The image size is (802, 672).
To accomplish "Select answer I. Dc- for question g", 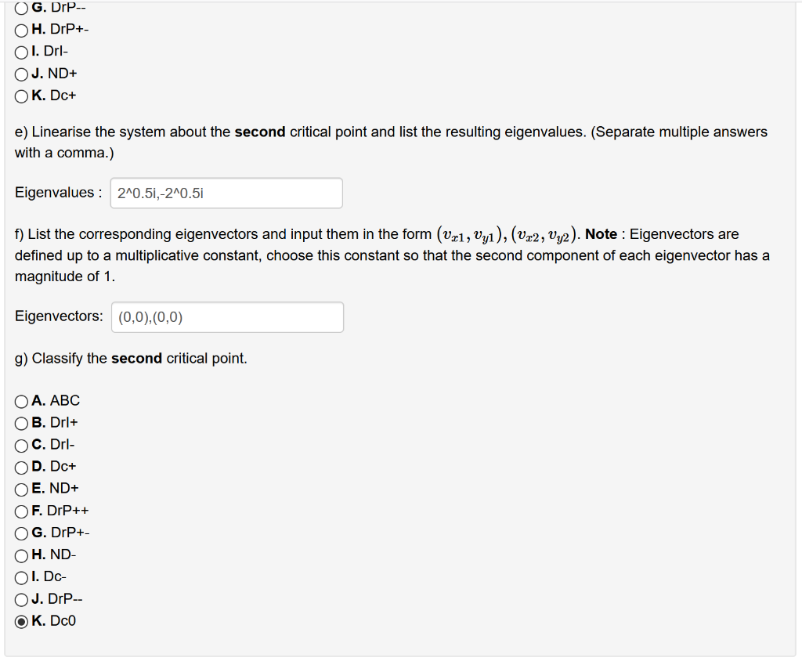I will click(x=20, y=576).
